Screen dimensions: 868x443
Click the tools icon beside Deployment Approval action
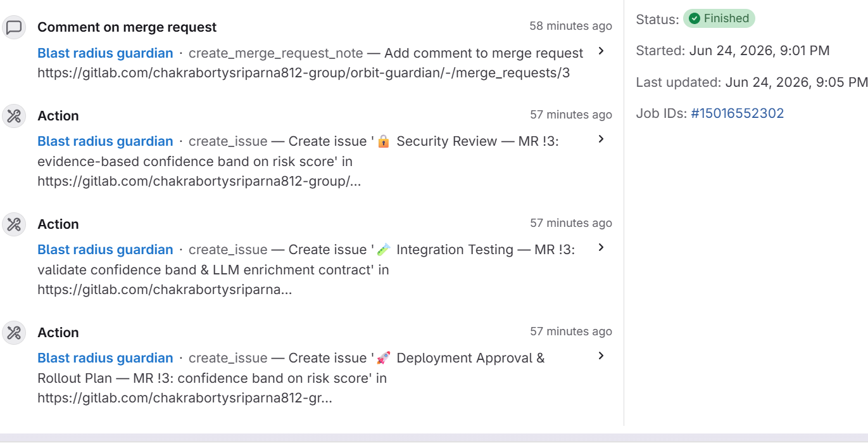(14, 333)
